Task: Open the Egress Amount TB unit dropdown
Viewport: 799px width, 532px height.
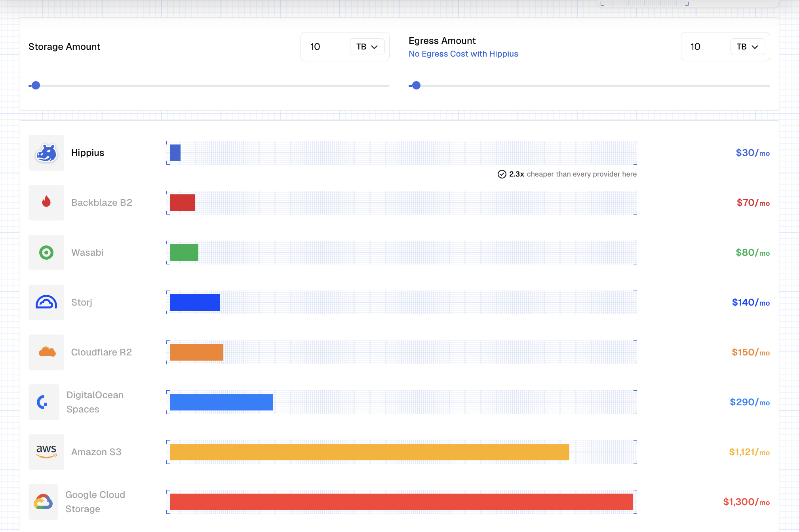Action: click(x=748, y=47)
